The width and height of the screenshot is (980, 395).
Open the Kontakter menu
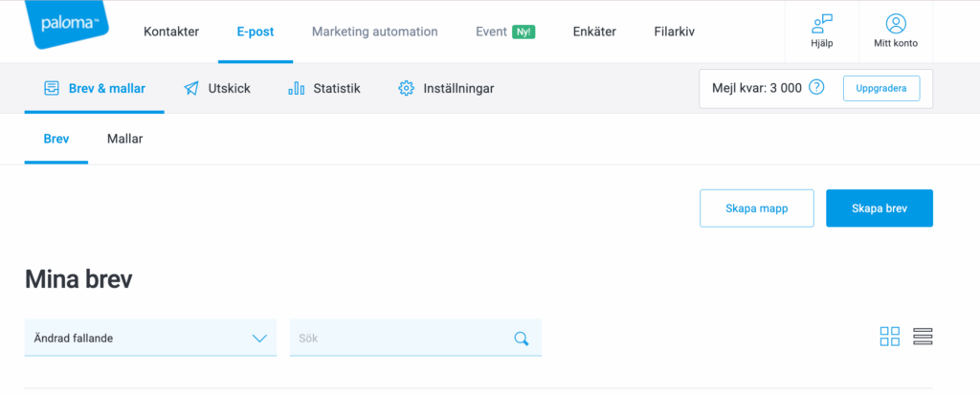171,32
